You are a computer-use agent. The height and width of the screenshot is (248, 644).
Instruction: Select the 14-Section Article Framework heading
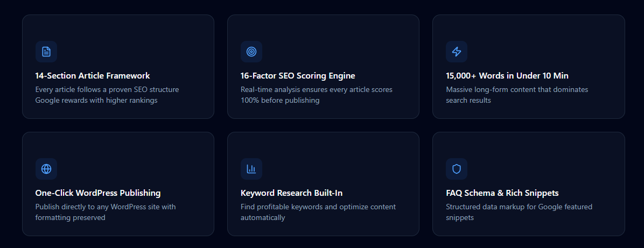click(x=93, y=75)
